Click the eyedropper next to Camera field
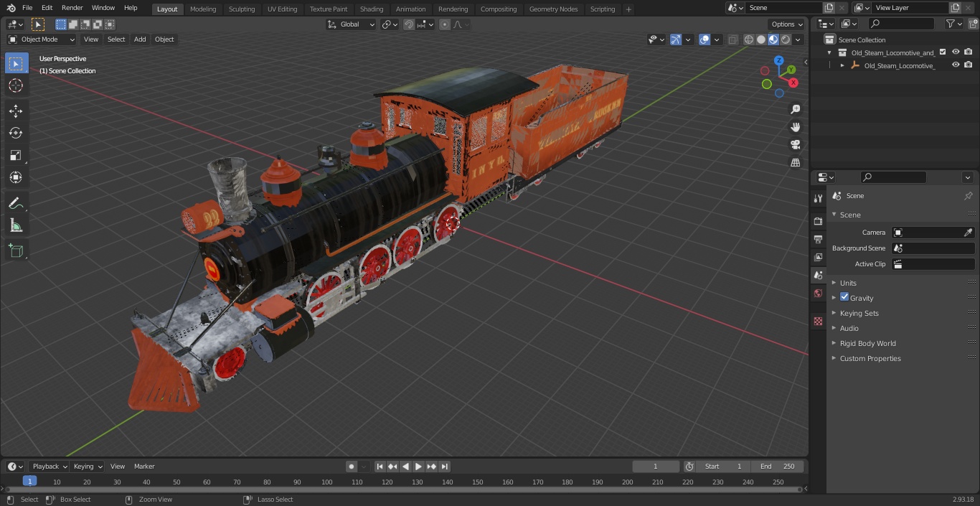 (968, 233)
